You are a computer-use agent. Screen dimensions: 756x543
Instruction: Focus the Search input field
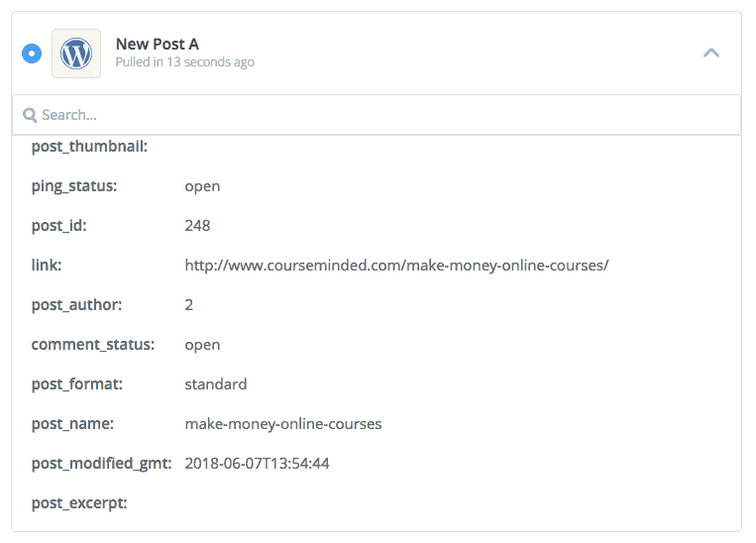point(377,115)
